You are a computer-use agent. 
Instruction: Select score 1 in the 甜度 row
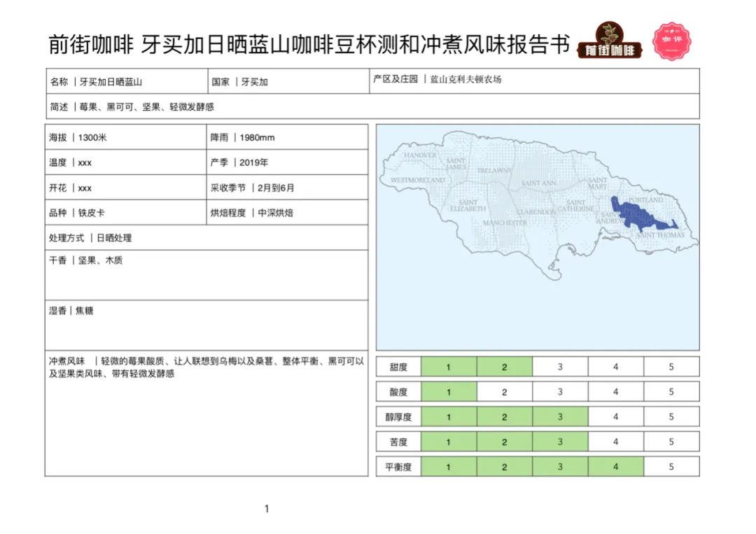point(449,367)
